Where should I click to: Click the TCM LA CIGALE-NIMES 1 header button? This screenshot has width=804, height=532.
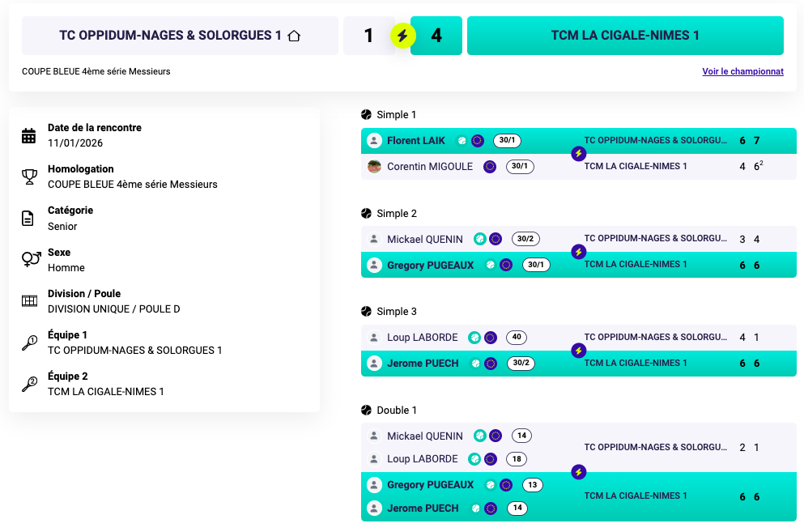(x=625, y=36)
